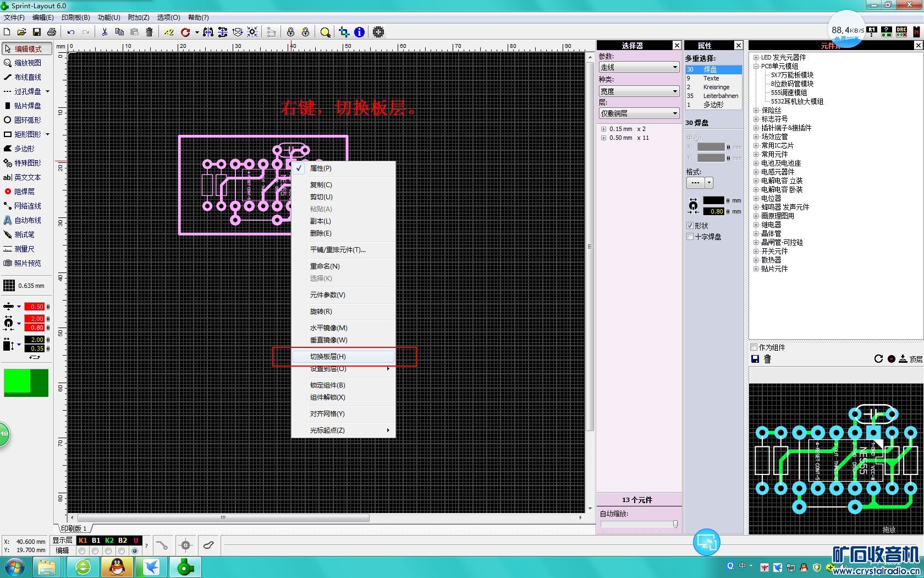Image resolution: width=924 pixels, height=578 pixels.
Task: Open dropdown arrow beside 过孔焊盘 tool
Action: (x=48, y=91)
